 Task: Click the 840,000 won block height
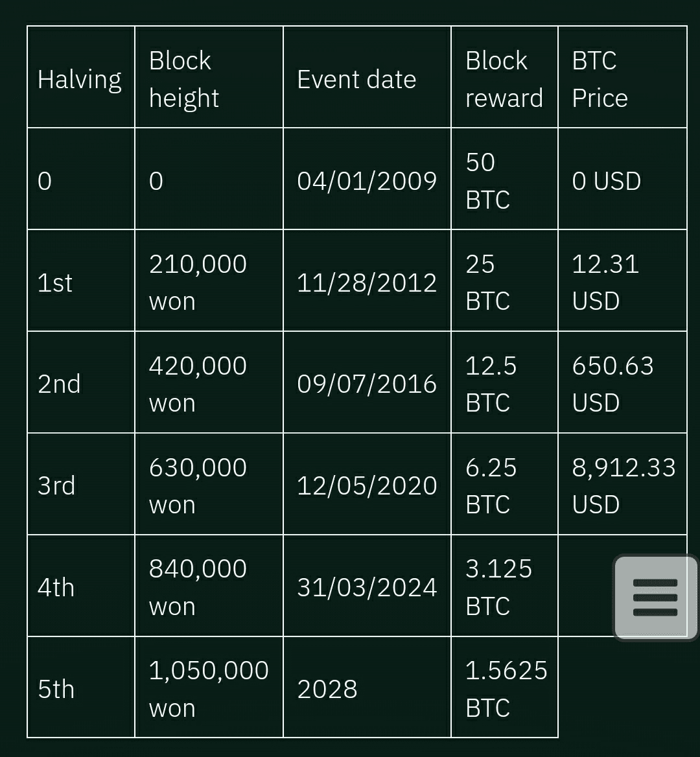point(198,587)
